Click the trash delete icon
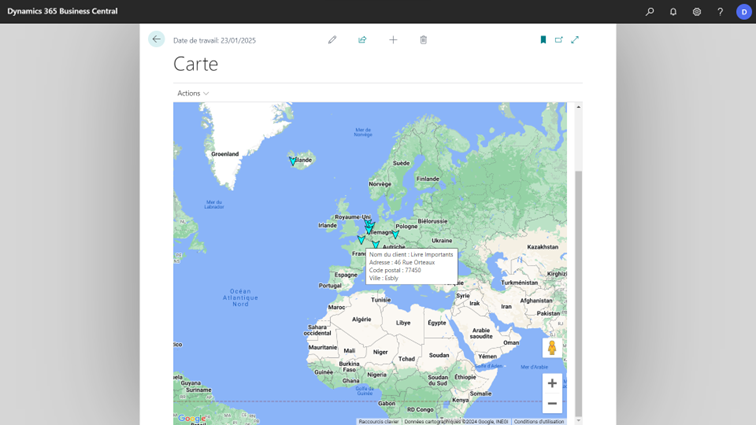The width and height of the screenshot is (756, 425). [423, 40]
